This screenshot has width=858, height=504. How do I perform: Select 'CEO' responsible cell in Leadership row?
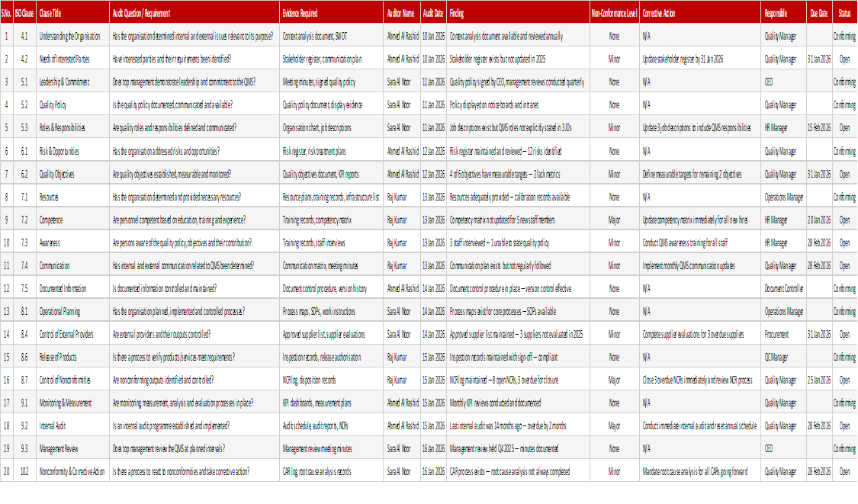pyautogui.click(x=783, y=82)
